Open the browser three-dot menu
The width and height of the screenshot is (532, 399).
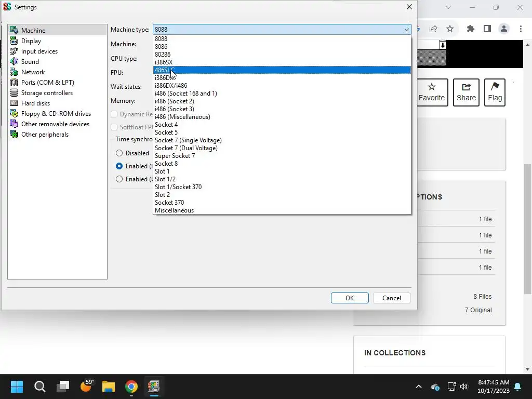521,29
